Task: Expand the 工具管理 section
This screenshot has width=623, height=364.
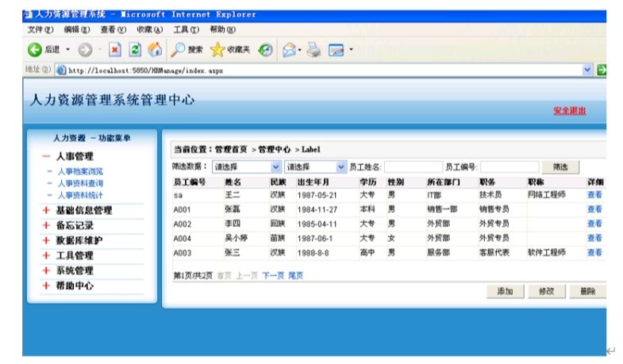Action: pos(46,255)
